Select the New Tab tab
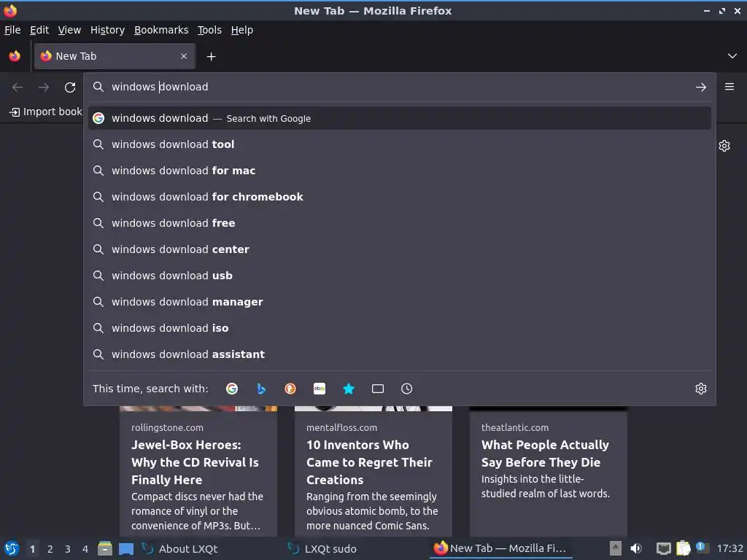747x560 pixels. (115, 56)
